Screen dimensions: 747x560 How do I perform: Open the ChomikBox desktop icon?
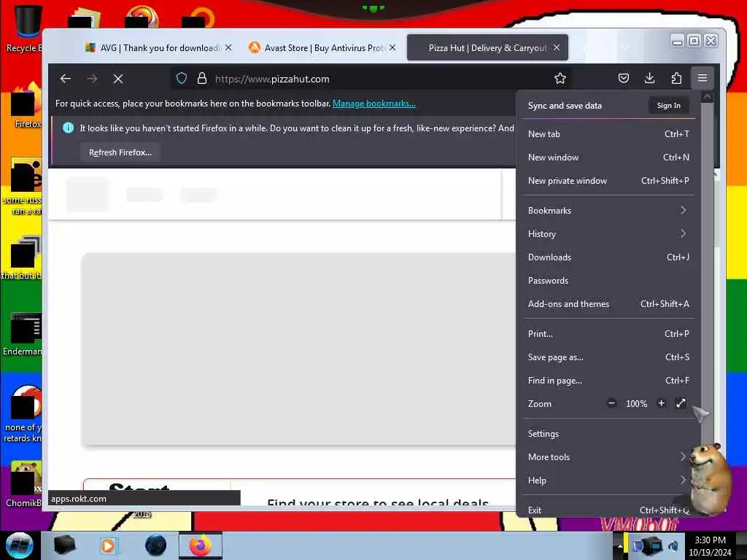(24, 483)
